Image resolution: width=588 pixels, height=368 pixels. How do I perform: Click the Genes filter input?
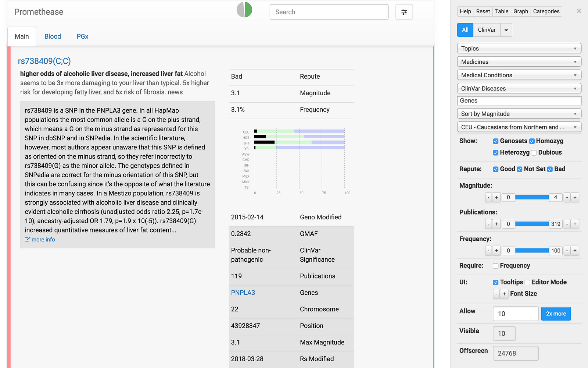coord(519,100)
